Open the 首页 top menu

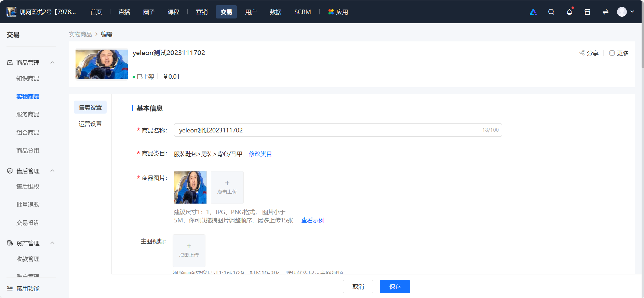click(96, 12)
